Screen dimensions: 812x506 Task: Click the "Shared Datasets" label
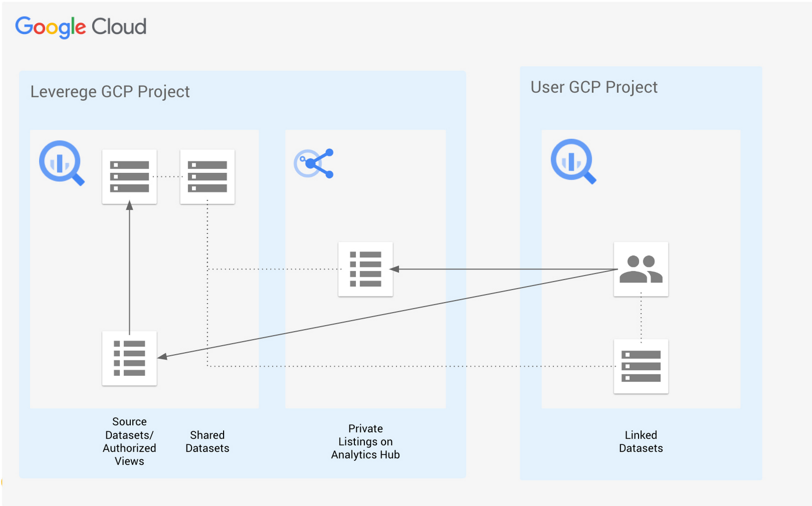coord(207,442)
